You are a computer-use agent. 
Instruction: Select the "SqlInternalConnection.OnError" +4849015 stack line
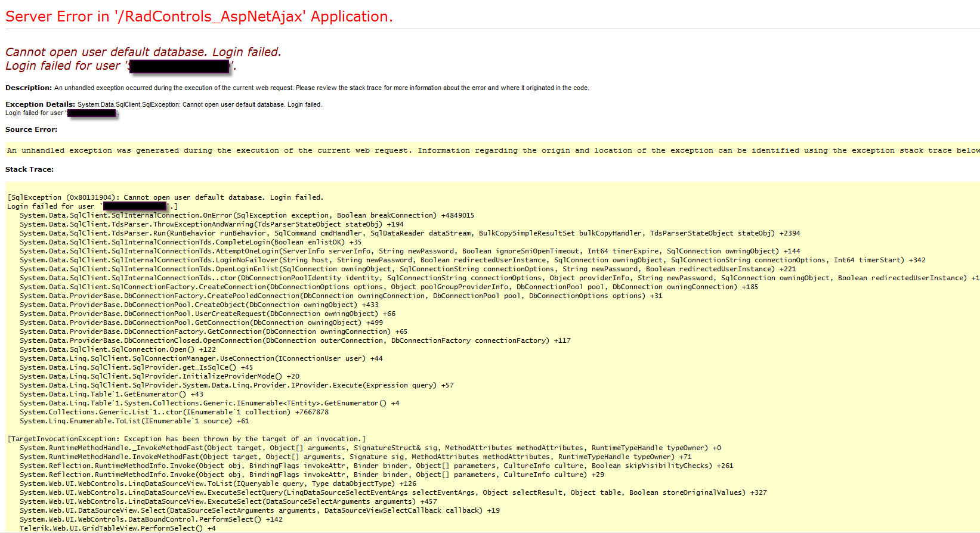pyautogui.click(x=247, y=215)
